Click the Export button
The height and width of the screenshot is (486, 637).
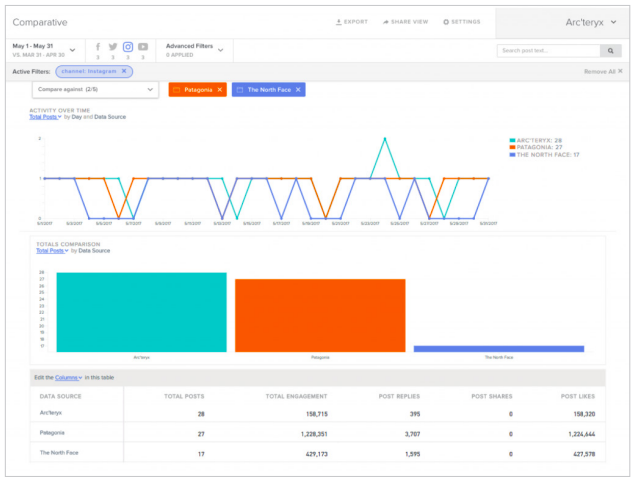click(352, 22)
